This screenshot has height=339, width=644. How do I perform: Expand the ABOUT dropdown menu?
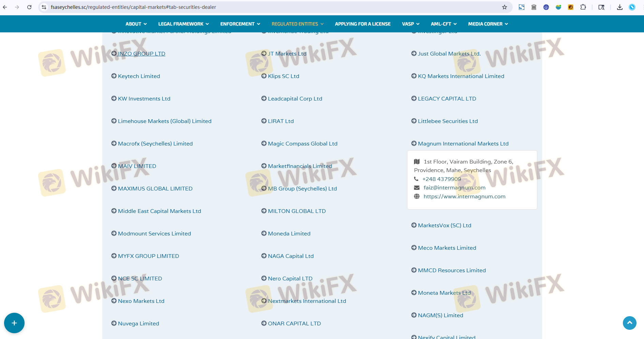(136, 24)
